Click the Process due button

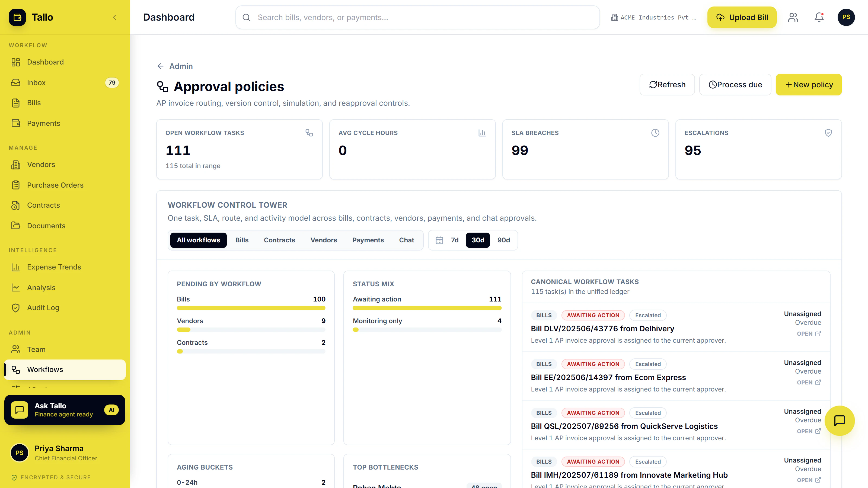coord(735,85)
